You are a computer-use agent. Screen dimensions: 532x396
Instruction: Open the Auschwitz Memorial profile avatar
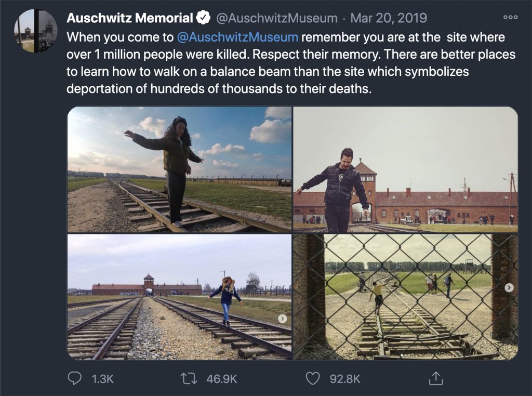(36, 31)
